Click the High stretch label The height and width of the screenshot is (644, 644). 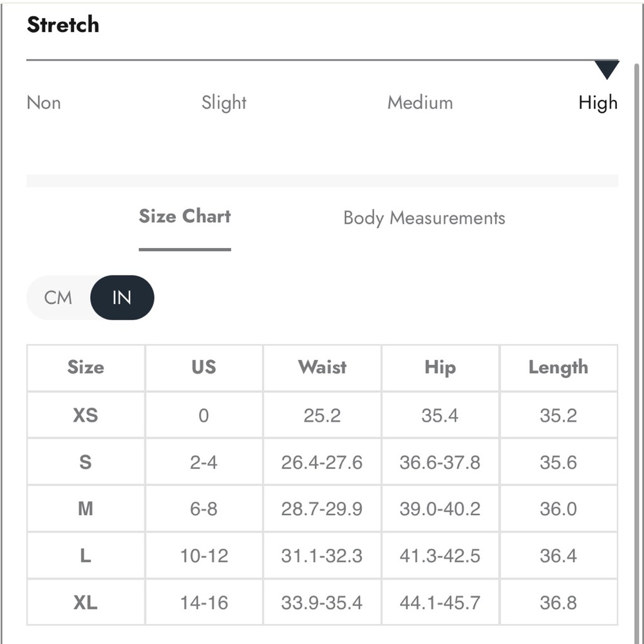(x=598, y=102)
